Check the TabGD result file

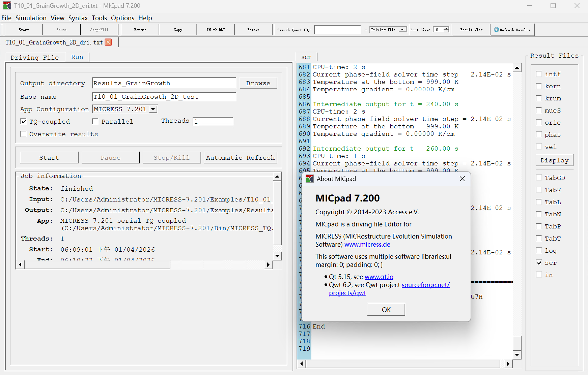(539, 178)
